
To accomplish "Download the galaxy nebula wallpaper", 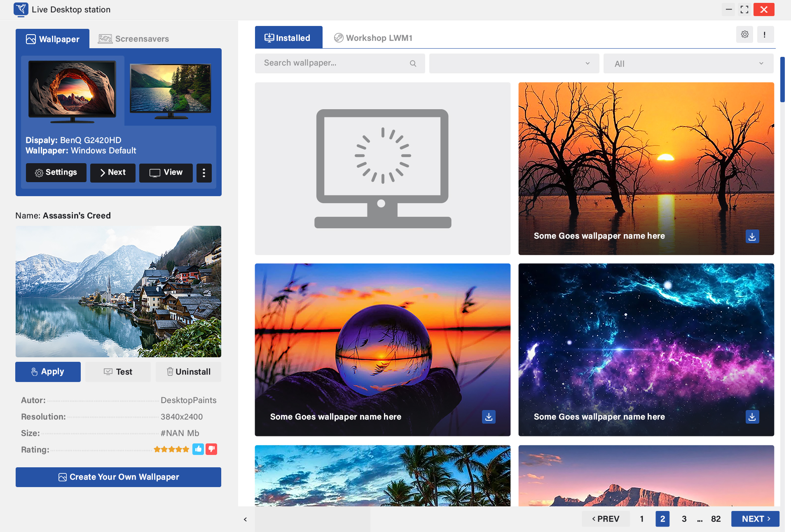I will pyautogui.click(x=752, y=417).
